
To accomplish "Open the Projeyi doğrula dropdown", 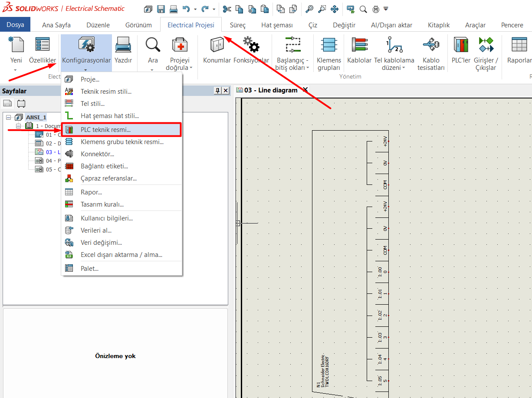I will (191, 68).
